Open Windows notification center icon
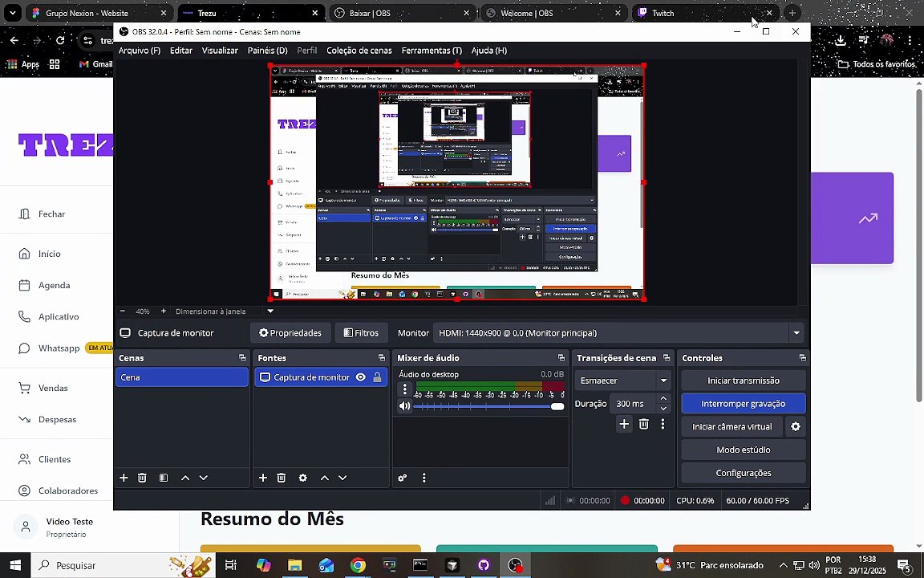 (905, 566)
